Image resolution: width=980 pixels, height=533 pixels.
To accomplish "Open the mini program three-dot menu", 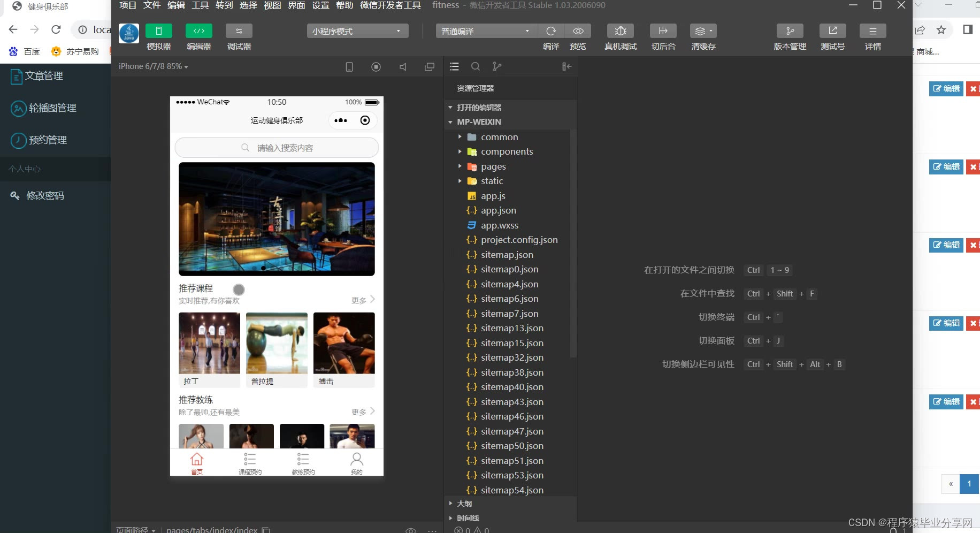I will (x=341, y=120).
